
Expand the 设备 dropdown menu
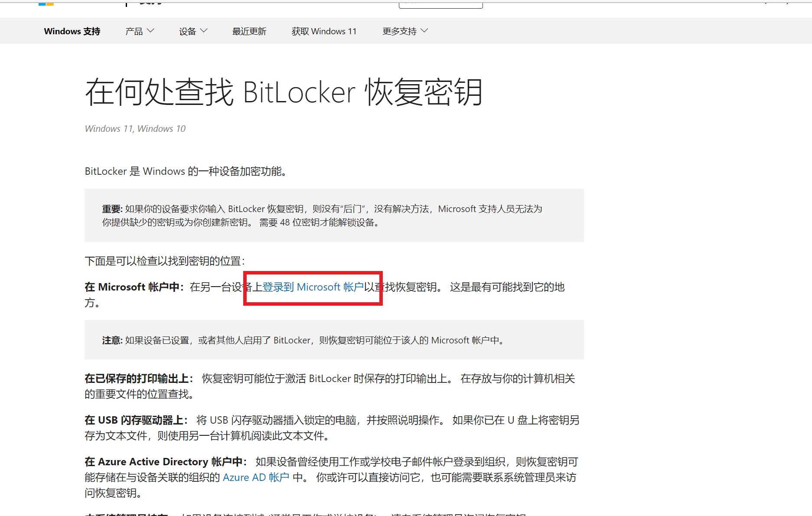pos(193,31)
